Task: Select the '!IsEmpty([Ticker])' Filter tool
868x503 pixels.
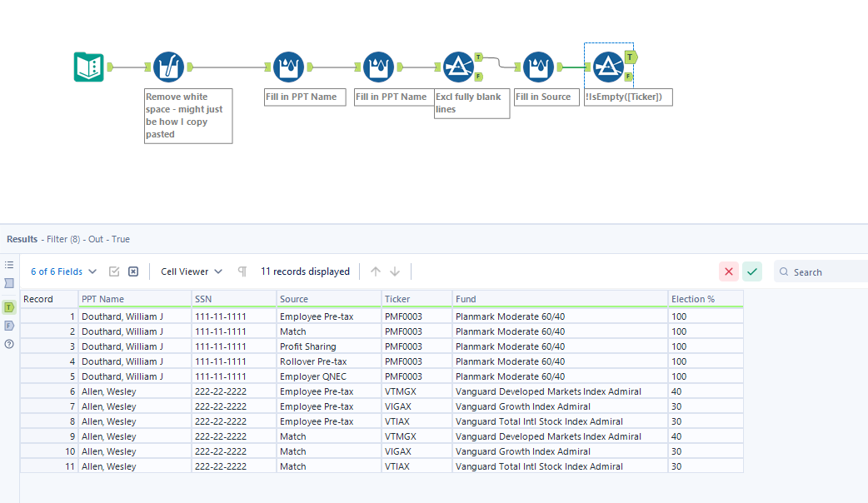Action: [x=607, y=67]
